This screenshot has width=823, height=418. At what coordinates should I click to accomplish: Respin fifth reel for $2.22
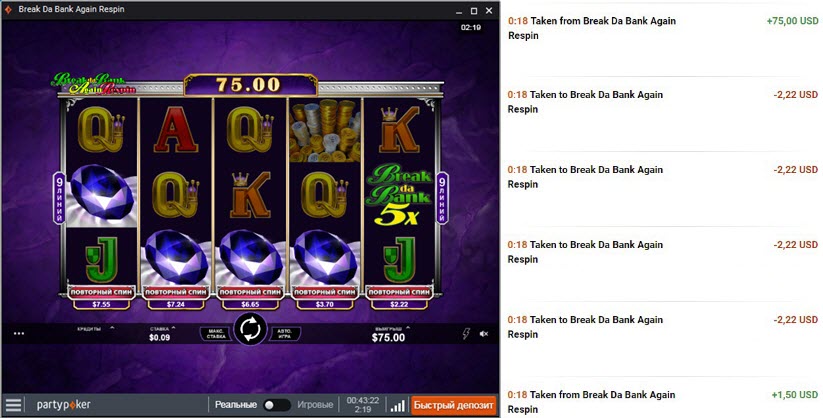point(399,297)
